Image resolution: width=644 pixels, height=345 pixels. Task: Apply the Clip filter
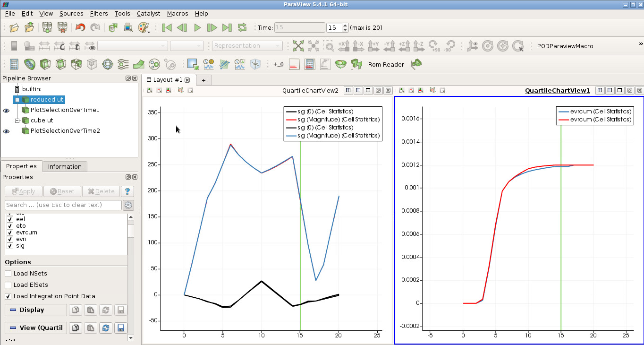[x=45, y=64]
